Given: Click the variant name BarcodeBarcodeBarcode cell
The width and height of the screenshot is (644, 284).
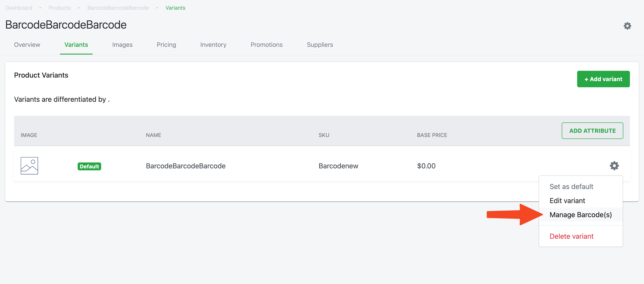Looking at the screenshot, I should tap(186, 166).
